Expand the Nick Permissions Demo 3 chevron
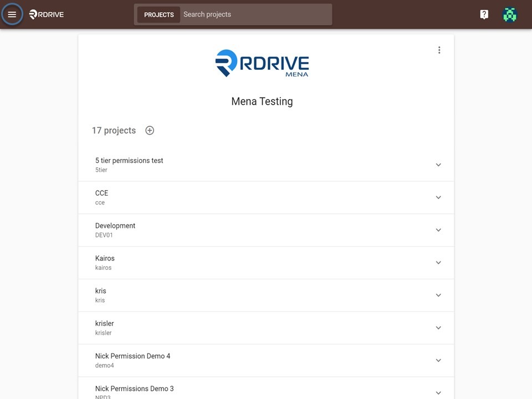Image resolution: width=532 pixels, height=399 pixels. point(438,393)
